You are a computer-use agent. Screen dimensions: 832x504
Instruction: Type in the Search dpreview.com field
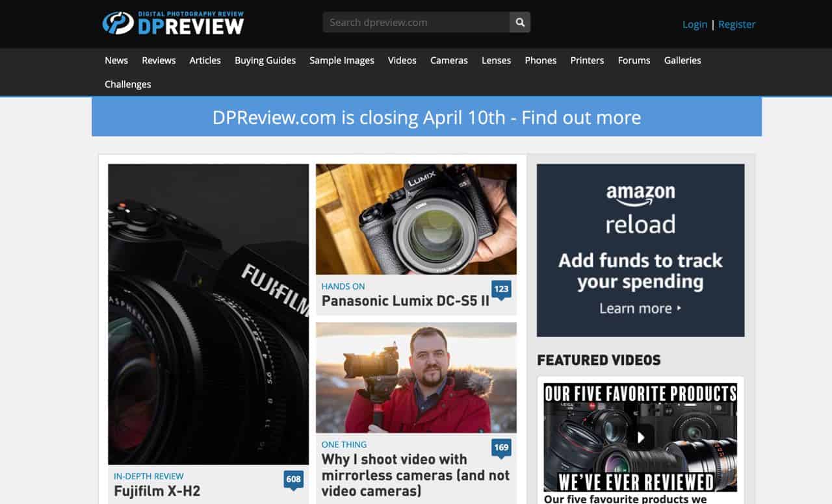(416, 22)
